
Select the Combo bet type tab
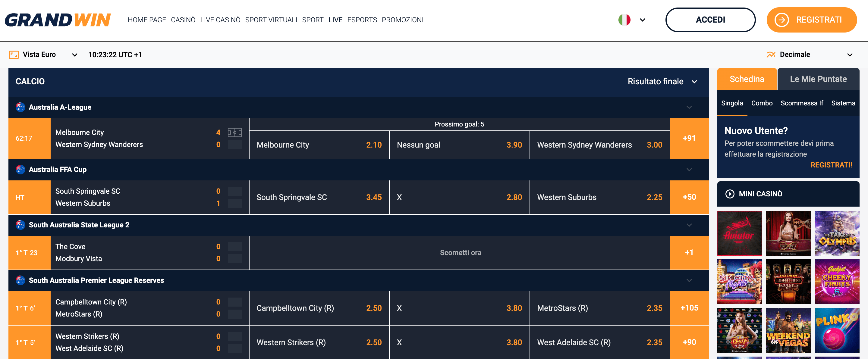click(x=762, y=103)
